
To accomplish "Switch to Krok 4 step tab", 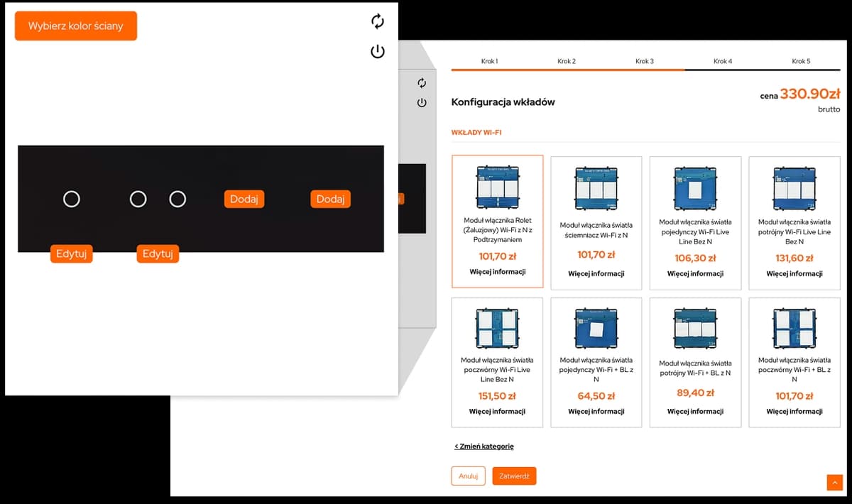I will (x=723, y=61).
